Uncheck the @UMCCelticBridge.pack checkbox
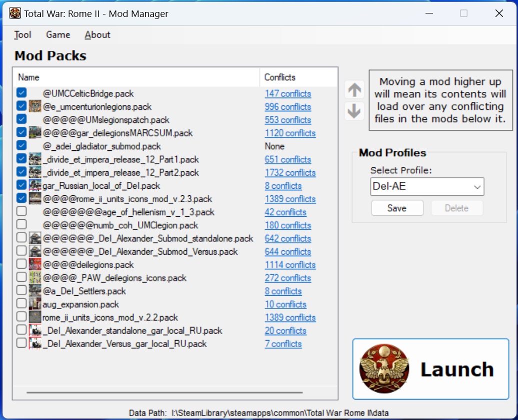 tap(21, 93)
